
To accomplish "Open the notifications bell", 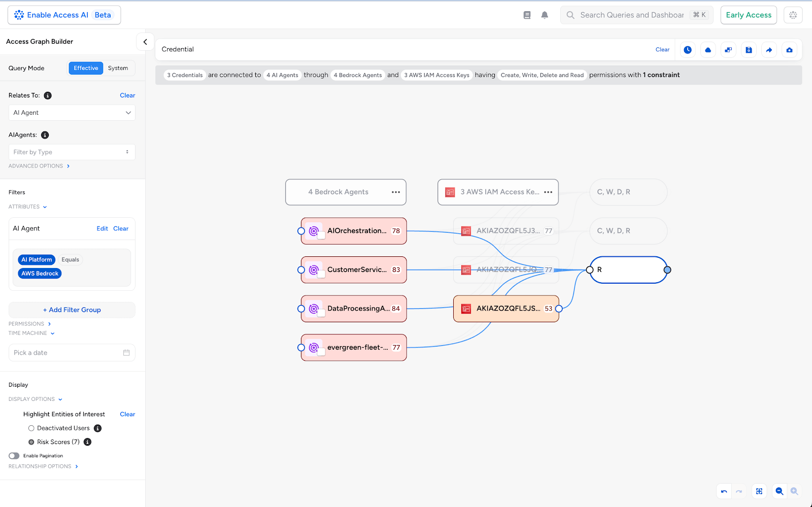I will [545, 15].
